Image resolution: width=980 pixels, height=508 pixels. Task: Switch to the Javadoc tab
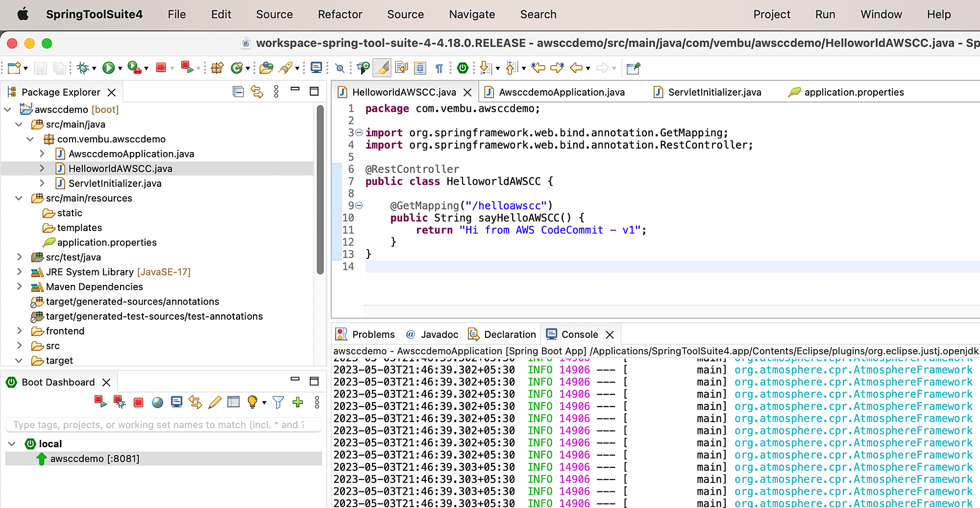(432, 334)
